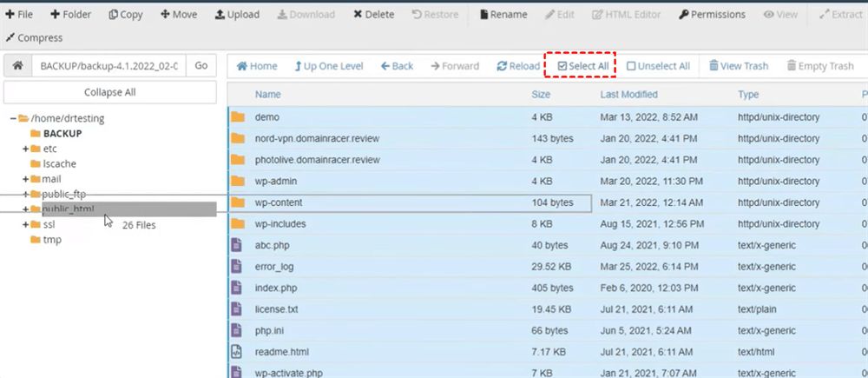Collapse the /home/drtesting root node

13,118
